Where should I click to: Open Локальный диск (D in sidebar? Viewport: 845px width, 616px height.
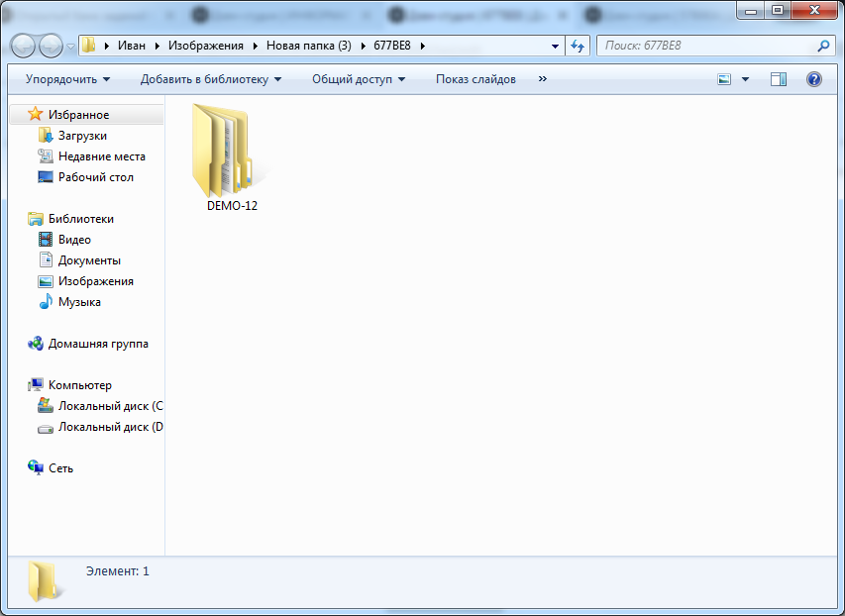pyautogui.click(x=111, y=427)
